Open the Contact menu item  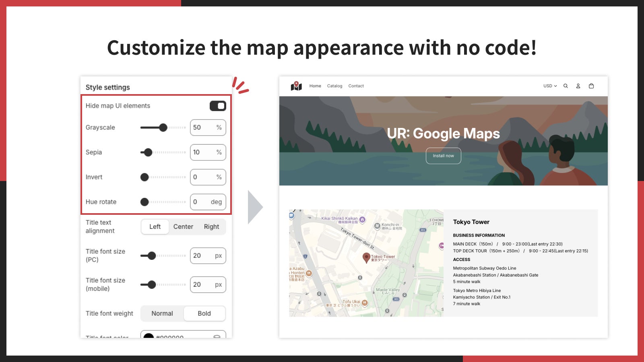356,86
